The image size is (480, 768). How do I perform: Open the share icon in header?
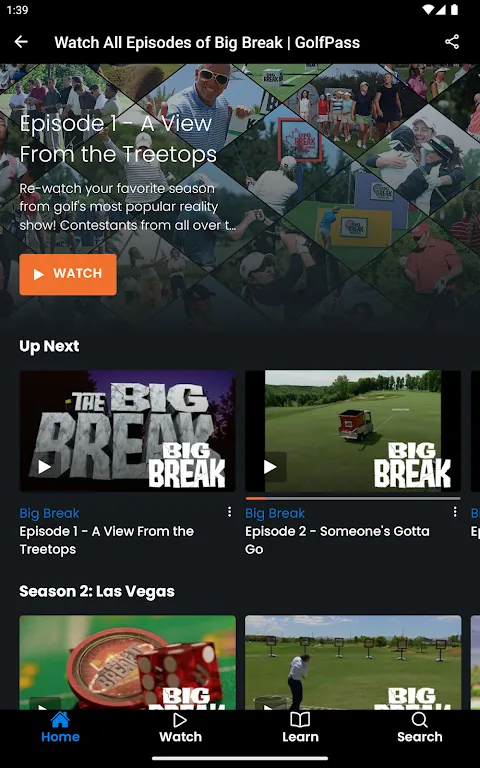[x=452, y=42]
